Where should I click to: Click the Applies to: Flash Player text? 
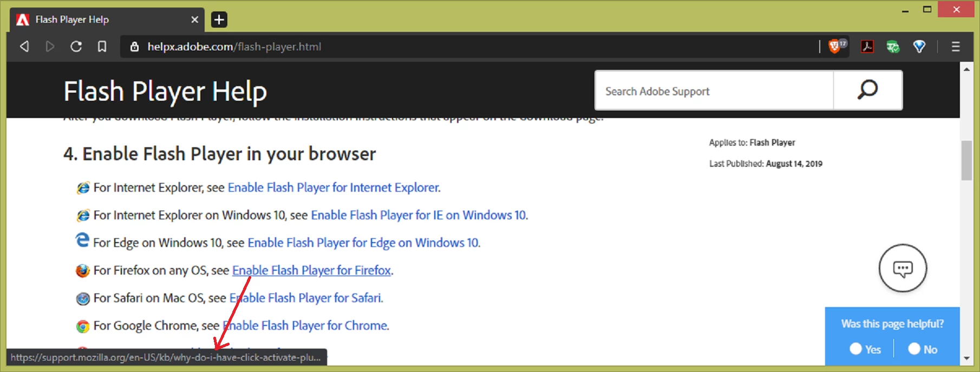(752, 142)
